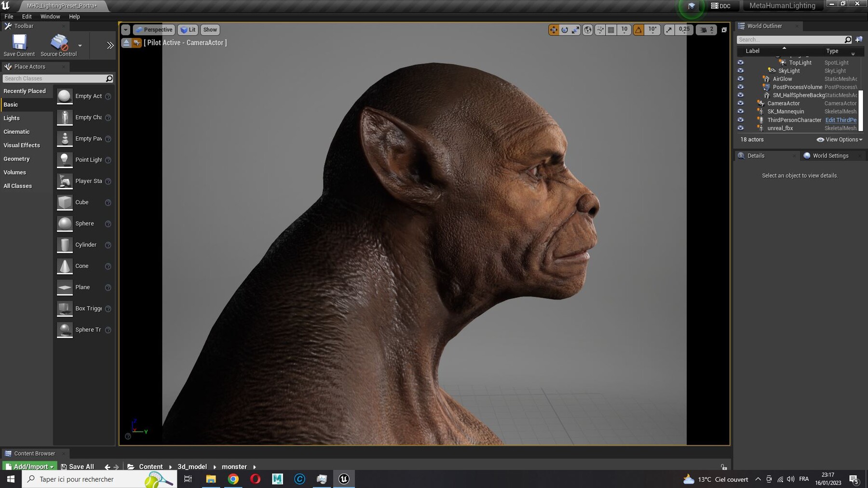Click the Save Current toolbar icon

point(18,42)
